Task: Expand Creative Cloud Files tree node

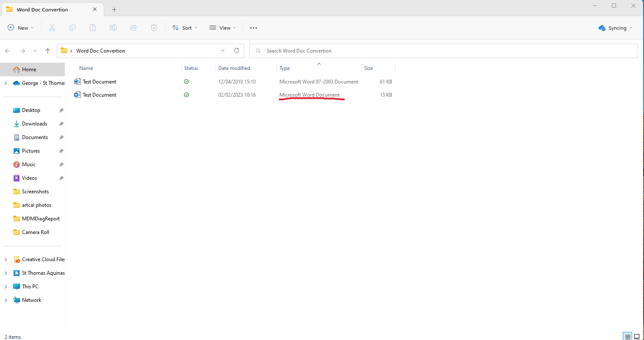Action: pos(6,259)
